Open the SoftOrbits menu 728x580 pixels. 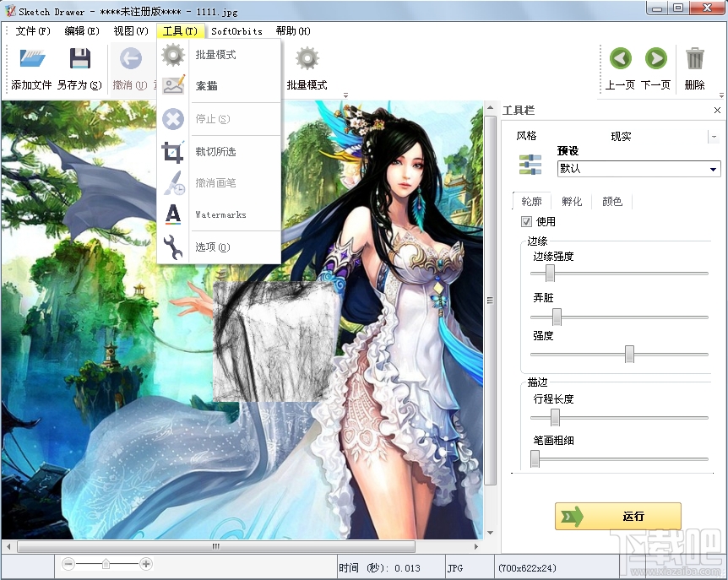click(x=236, y=31)
